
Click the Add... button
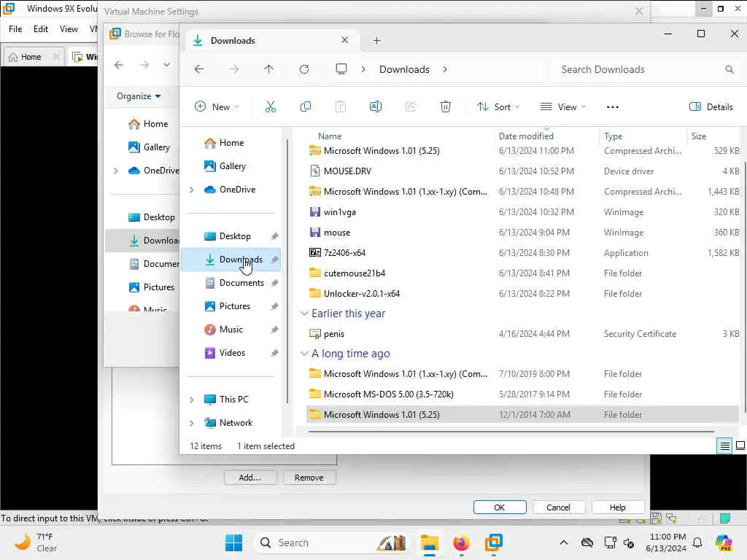(250, 478)
